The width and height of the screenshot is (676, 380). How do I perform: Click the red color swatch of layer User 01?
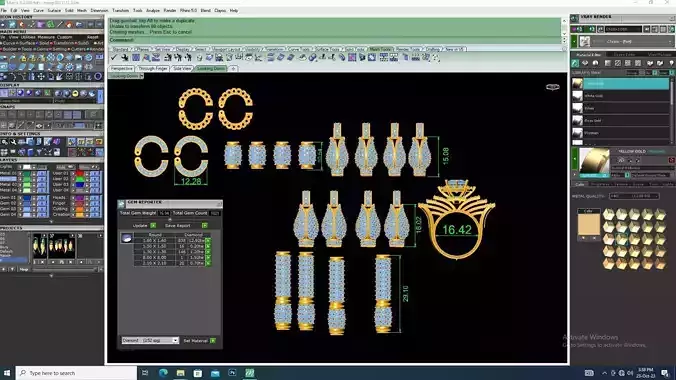(80, 173)
